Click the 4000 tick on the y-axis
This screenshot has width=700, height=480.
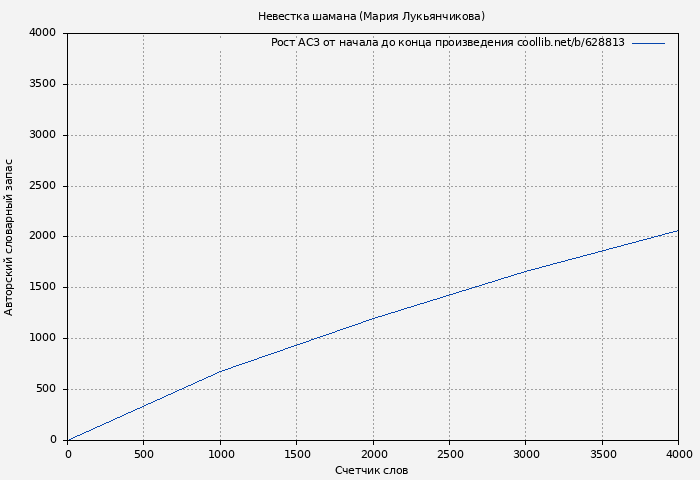[x=42, y=33]
